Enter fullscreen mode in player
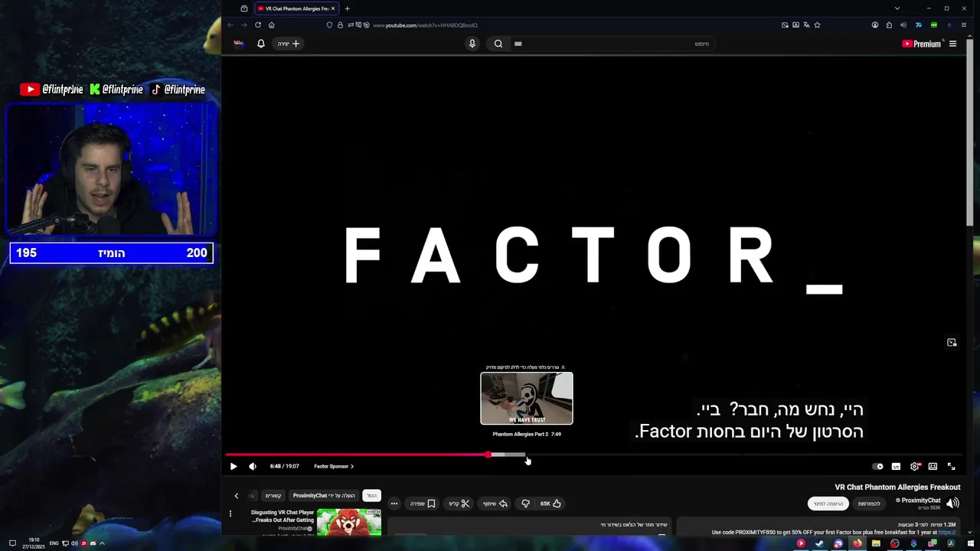The height and width of the screenshot is (551, 980). pos(951,466)
